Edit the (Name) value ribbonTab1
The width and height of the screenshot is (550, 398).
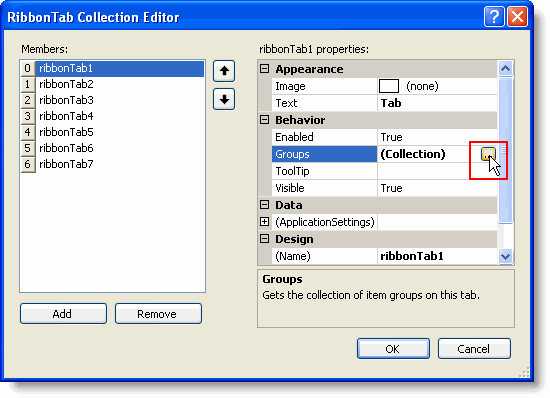pyautogui.click(x=437, y=256)
